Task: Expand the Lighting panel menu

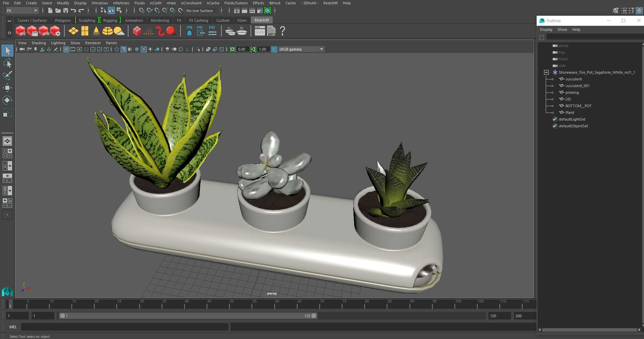Action: tap(58, 43)
